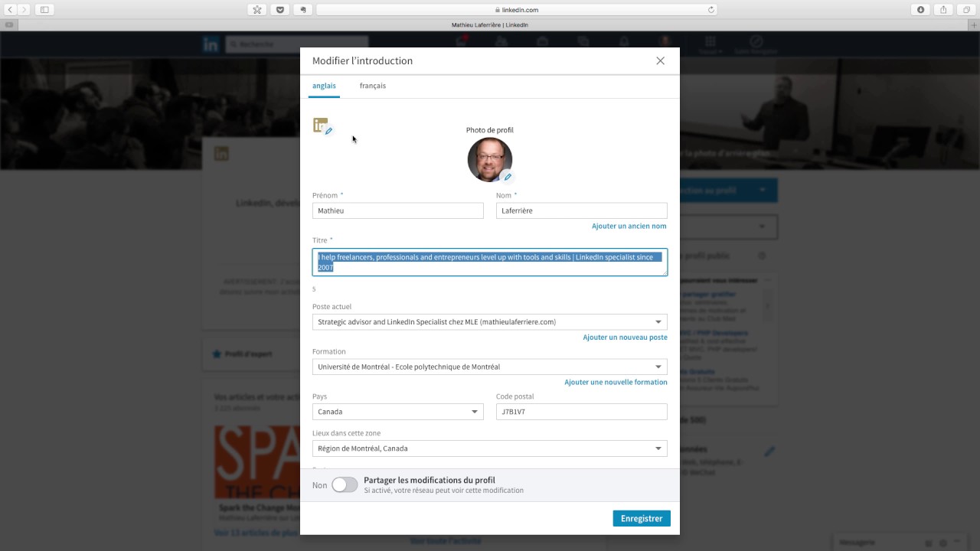Viewport: 980px width, 551px height.
Task: Click the Pocket extension icon in Safari toolbar
Action: pyautogui.click(x=279, y=10)
